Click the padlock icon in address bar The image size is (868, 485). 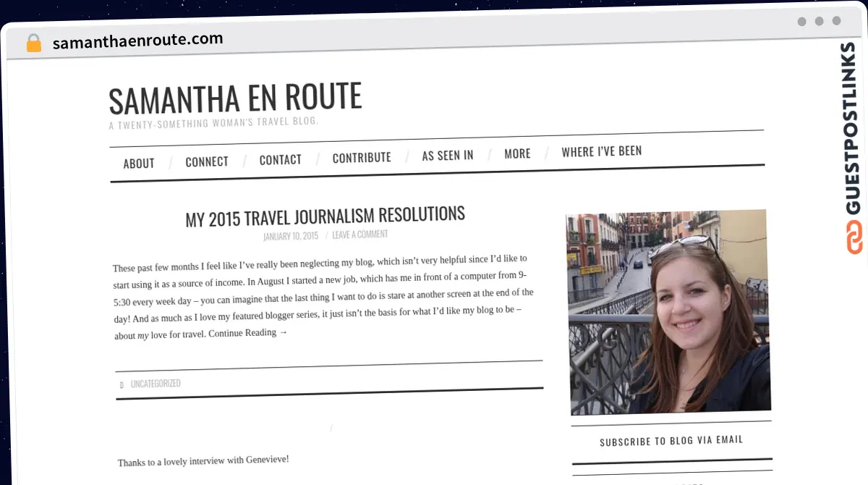click(34, 43)
